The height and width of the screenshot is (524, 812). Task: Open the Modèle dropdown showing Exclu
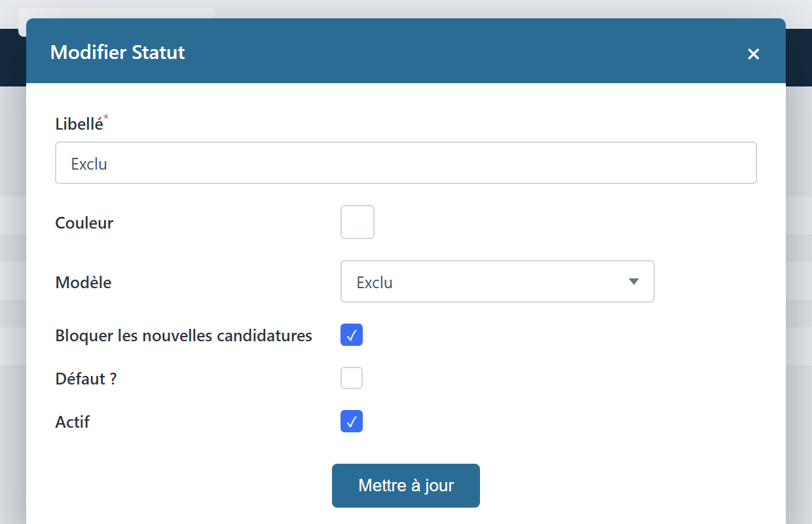[x=498, y=282]
